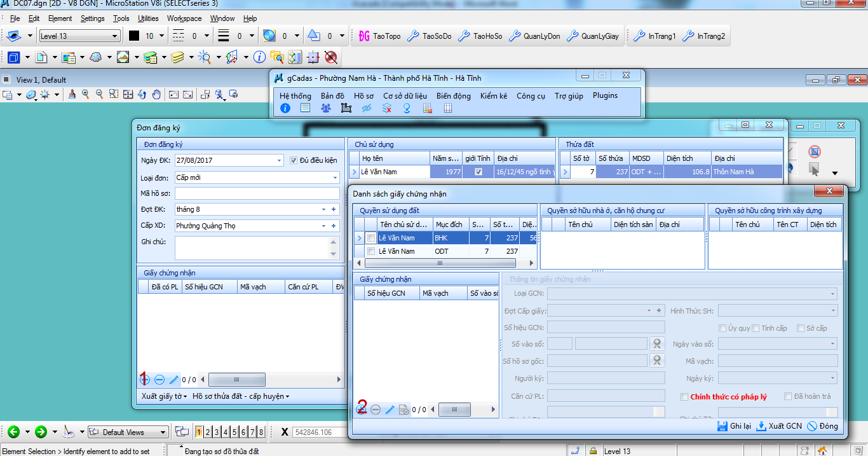Expand the Level 13 dropdown
Screen dimensions: 868x456
(x=115, y=36)
